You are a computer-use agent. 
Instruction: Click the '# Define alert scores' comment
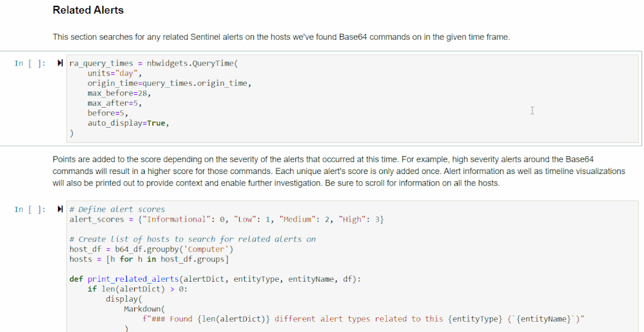click(x=117, y=209)
